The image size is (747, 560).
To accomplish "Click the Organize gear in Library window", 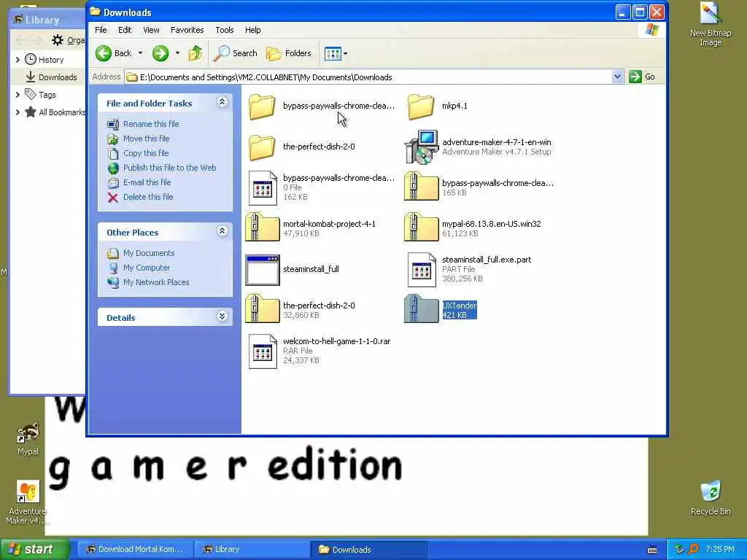I will 58,40.
